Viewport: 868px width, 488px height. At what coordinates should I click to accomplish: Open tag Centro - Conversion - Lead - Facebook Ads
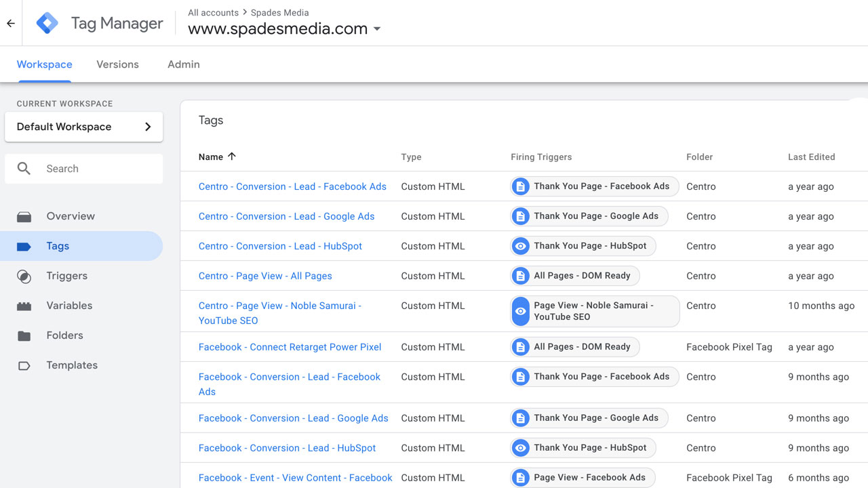pos(292,186)
